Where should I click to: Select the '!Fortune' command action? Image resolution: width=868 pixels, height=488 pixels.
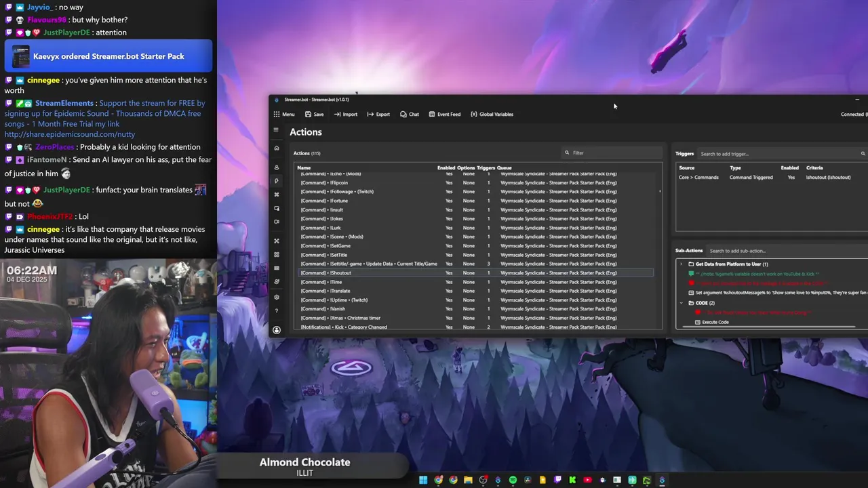[x=476, y=201]
